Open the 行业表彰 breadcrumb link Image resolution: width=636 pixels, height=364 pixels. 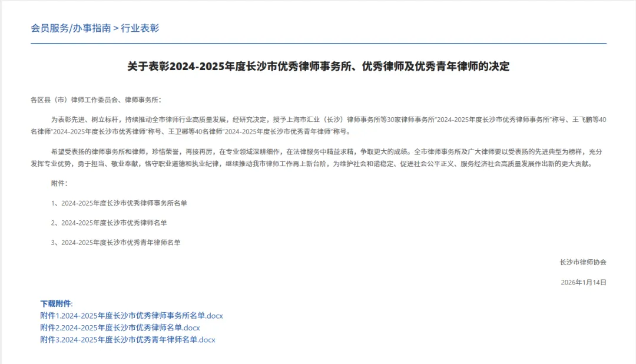pyautogui.click(x=140, y=28)
